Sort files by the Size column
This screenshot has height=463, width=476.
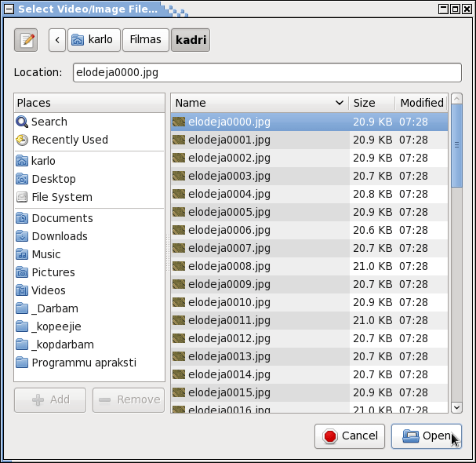pyautogui.click(x=372, y=103)
